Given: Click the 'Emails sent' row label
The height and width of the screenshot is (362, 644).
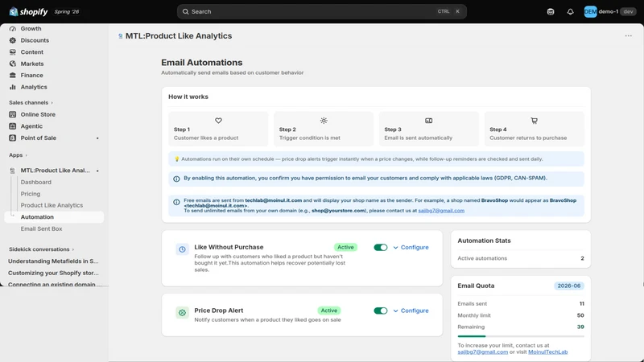Looking at the screenshot, I should pyautogui.click(x=472, y=304).
